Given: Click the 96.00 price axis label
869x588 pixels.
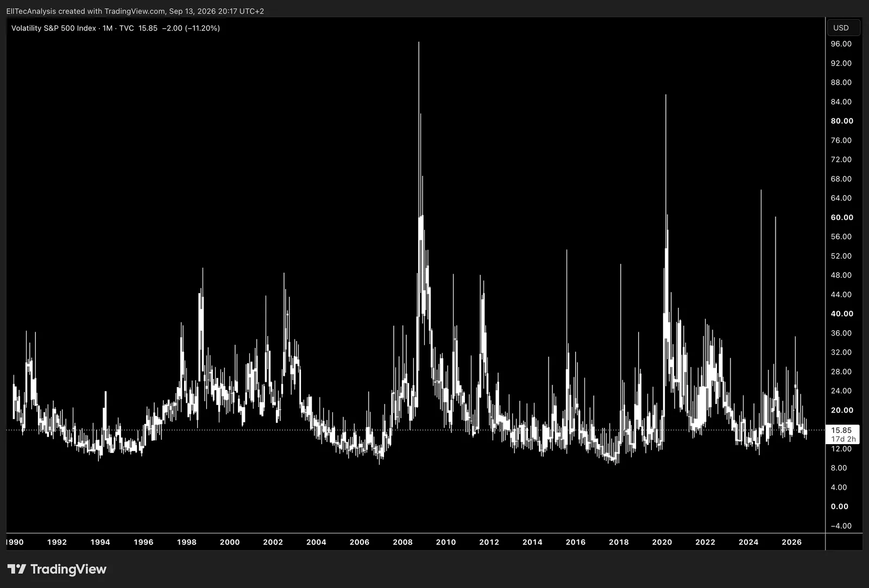Looking at the screenshot, I should (841, 44).
